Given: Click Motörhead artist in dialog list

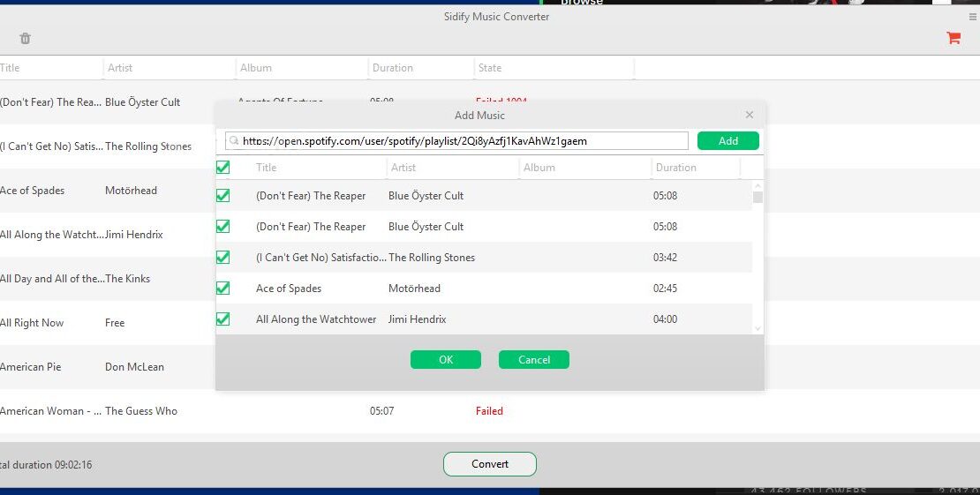Looking at the screenshot, I should 414,289.
